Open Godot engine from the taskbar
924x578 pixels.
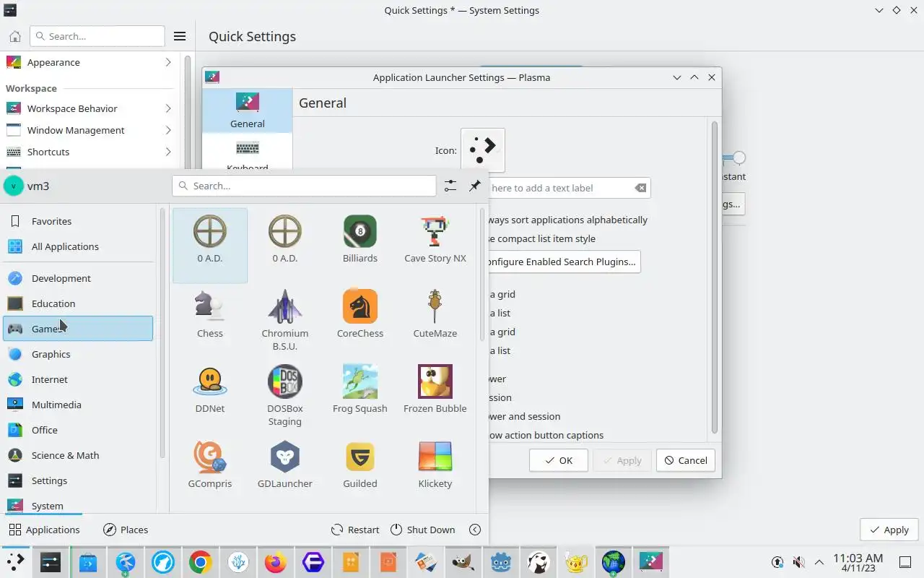pos(501,562)
